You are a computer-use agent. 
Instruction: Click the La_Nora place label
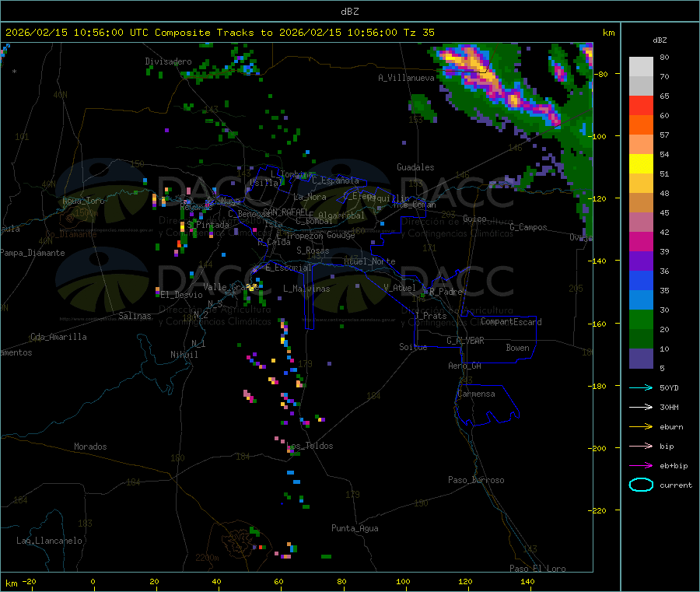pos(310,197)
